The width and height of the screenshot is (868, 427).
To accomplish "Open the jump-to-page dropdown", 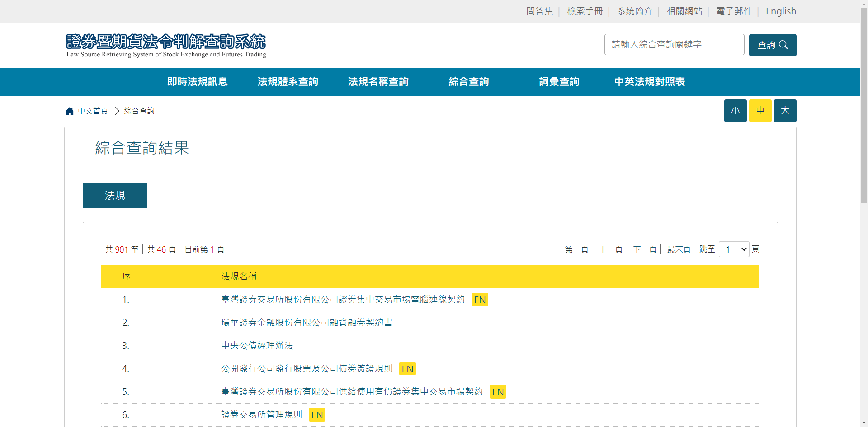I will pyautogui.click(x=734, y=249).
